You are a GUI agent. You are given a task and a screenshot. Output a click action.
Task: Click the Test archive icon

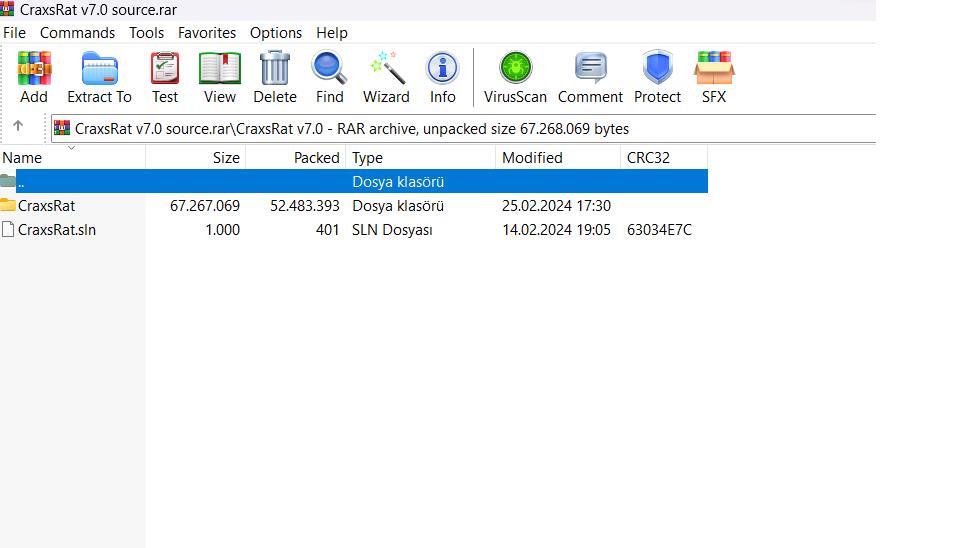(x=165, y=68)
